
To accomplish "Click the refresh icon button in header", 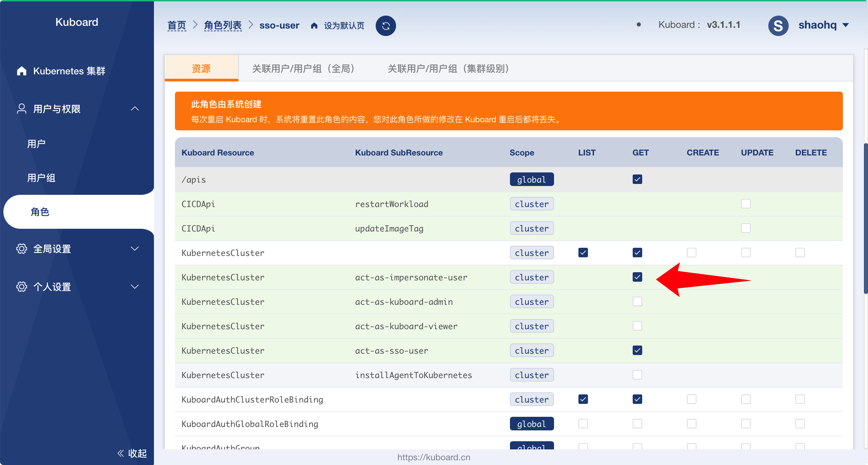I will tap(386, 25).
